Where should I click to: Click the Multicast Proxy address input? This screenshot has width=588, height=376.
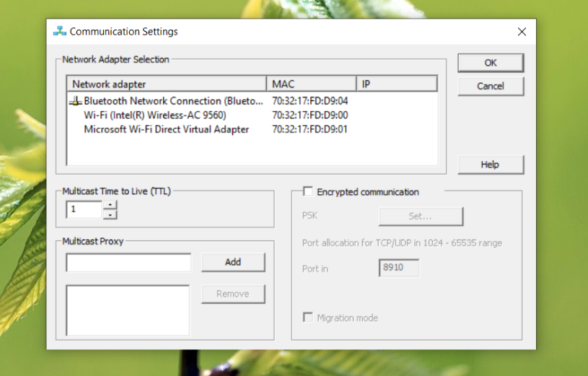tap(128, 262)
